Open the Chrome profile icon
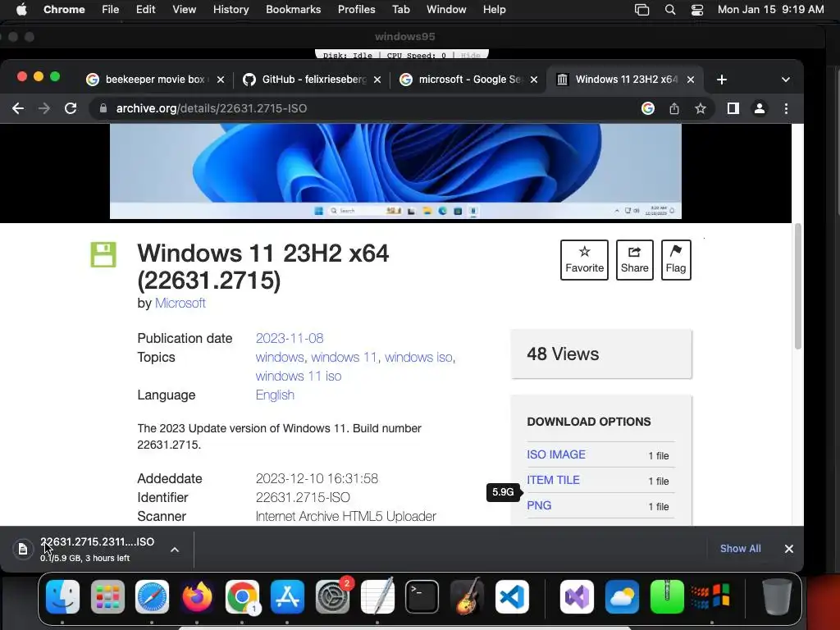Screen dimensions: 840x630 tap(759, 109)
